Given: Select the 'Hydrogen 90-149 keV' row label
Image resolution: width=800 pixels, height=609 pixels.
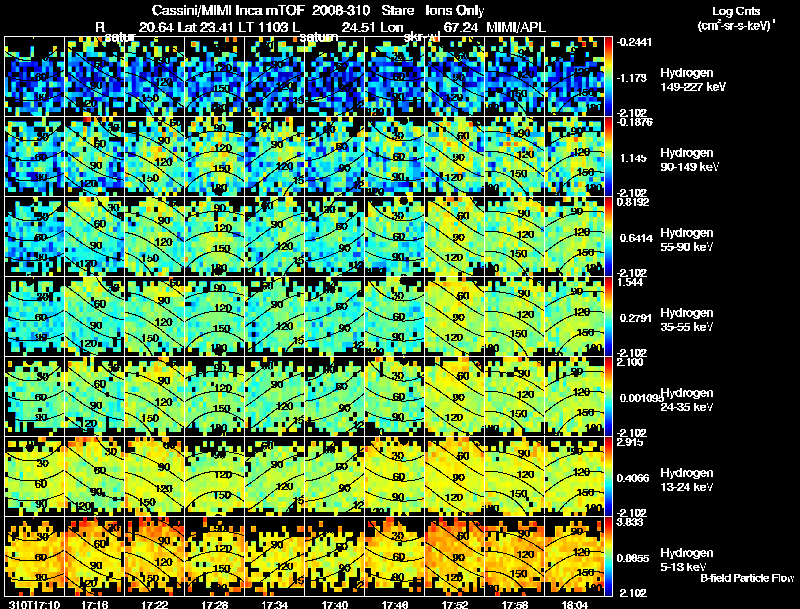Looking at the screenshot, I should coord(689,160).
